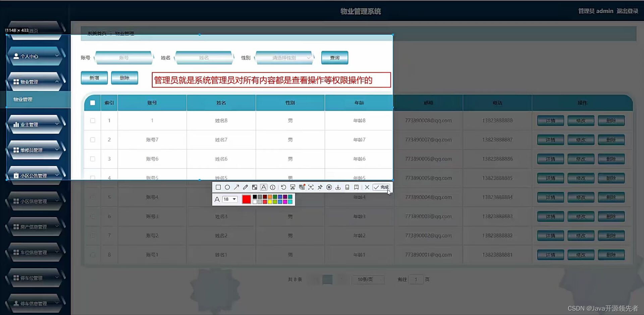Pick the yellow color swatch

pyautogui.click(x=269, y=202)
